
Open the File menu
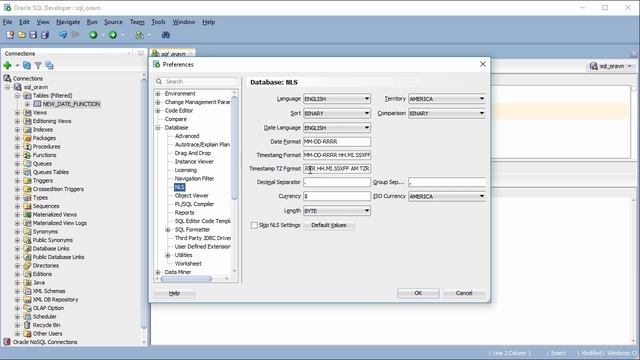[7, 22]
